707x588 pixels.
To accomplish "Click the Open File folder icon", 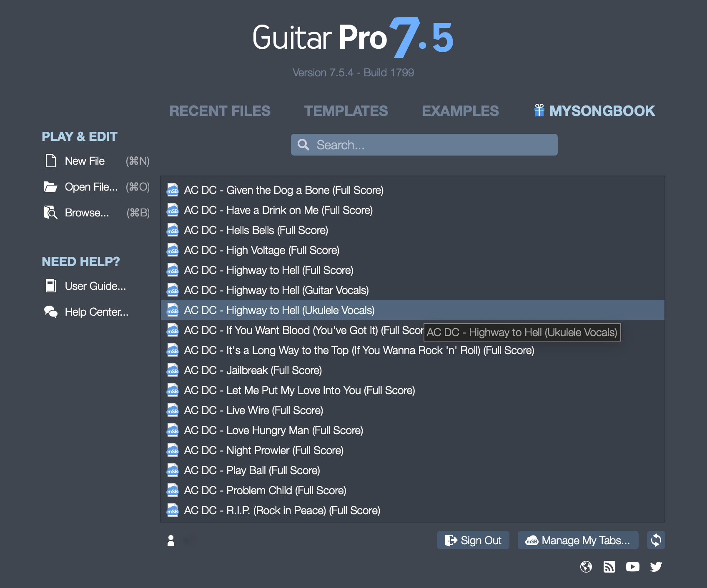I will pos(51,187).
